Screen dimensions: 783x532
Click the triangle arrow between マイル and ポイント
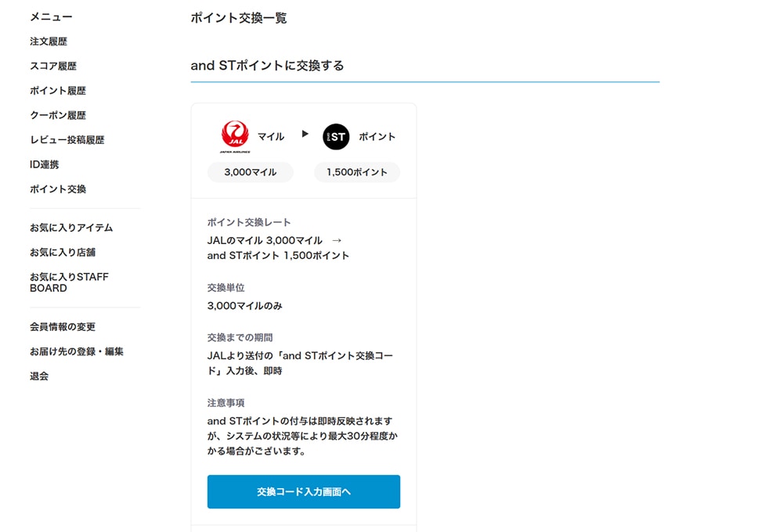305,134
